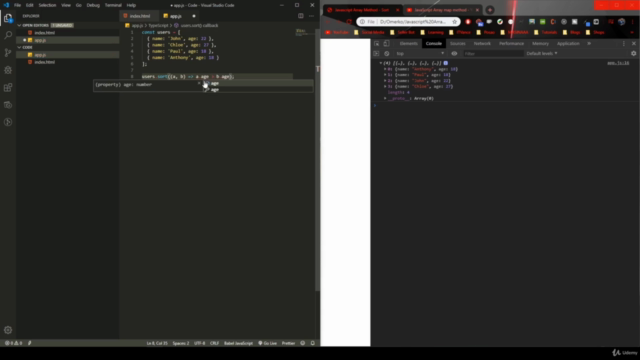Show errors and warnings in status bar
The image size is (640, 360).
13,343
